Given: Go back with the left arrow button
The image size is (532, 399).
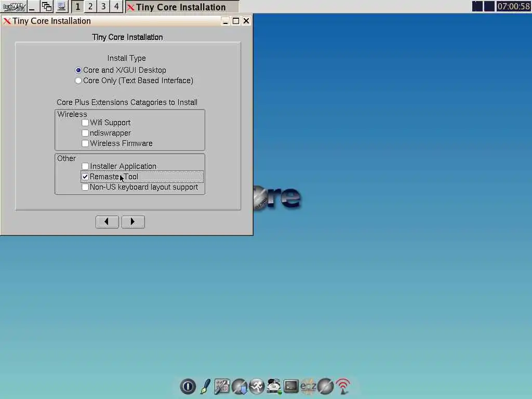Looking at the screenshot, I should [x=107, y=222].
